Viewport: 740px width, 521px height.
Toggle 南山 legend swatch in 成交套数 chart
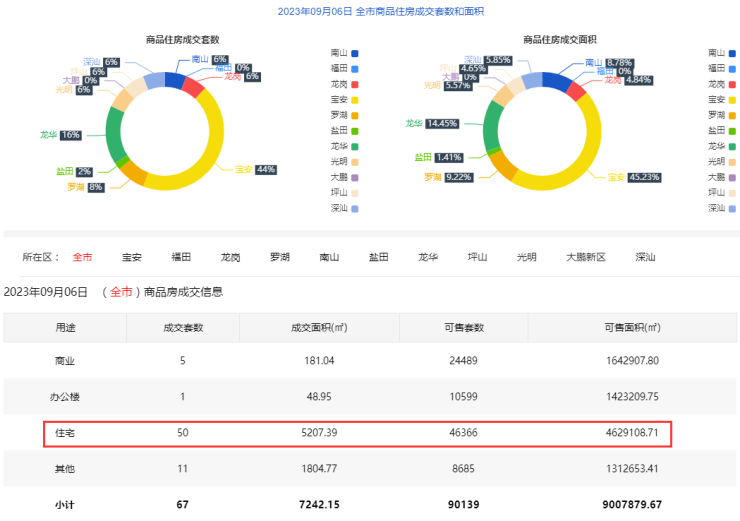pyautogui.click(x=355, y=52)
